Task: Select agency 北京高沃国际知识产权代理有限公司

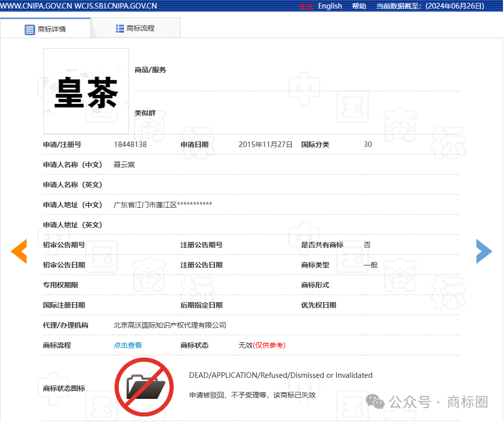Action: 170,325
